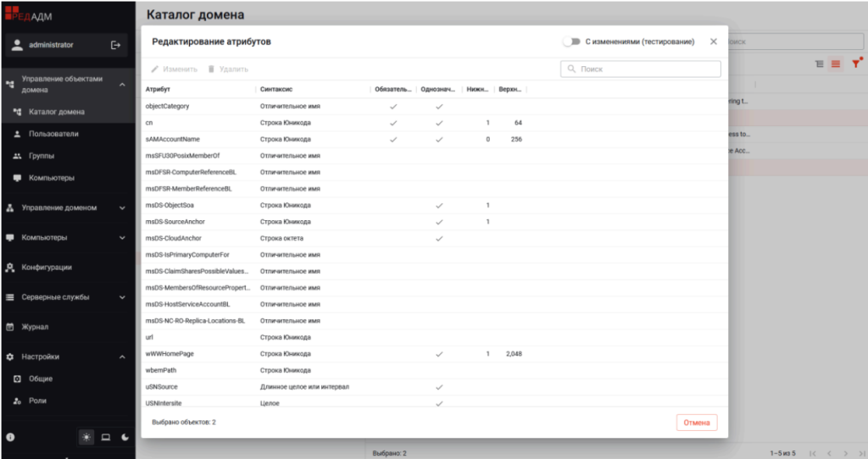Open 'Журнал' in the sidebar
The image size is (868, 459).
tap(35, 327)
